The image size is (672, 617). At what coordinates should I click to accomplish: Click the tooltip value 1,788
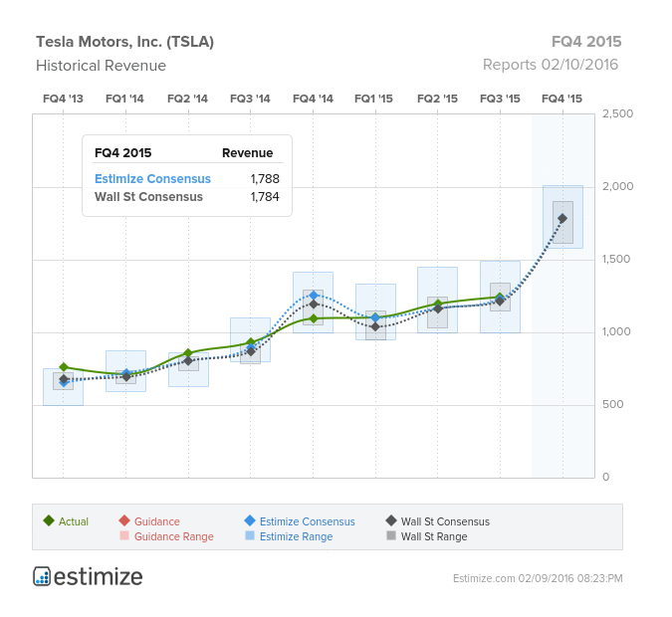(265, 179)
